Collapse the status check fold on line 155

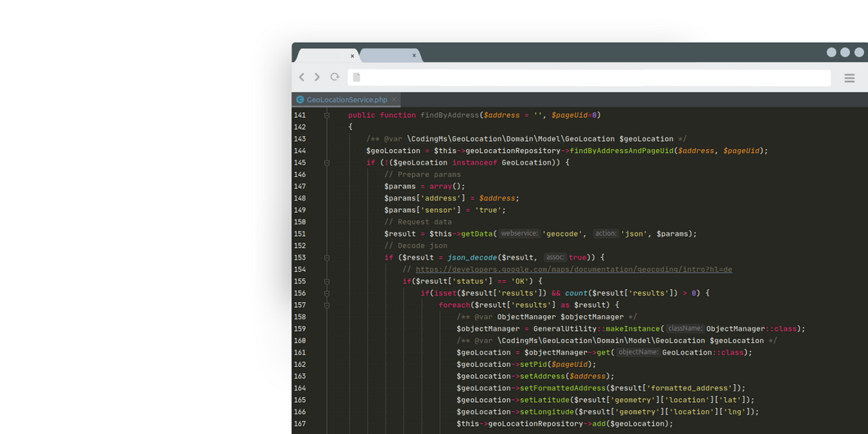pyautogui.click(x=327, y=281)
